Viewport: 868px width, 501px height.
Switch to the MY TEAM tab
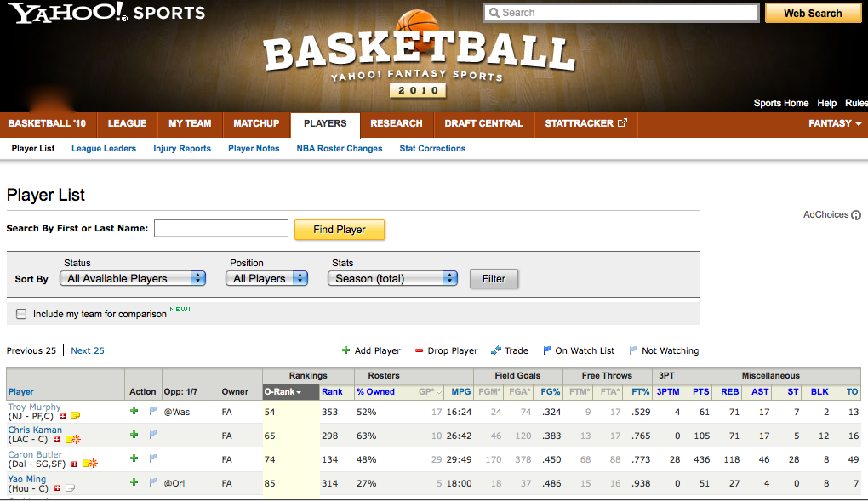coord(190,123)
